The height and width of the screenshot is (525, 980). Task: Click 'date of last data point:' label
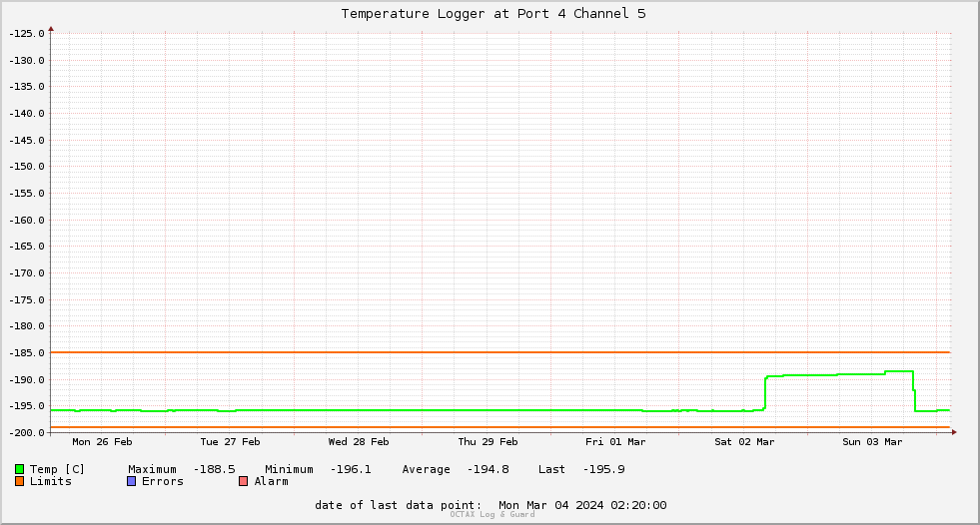399,505
